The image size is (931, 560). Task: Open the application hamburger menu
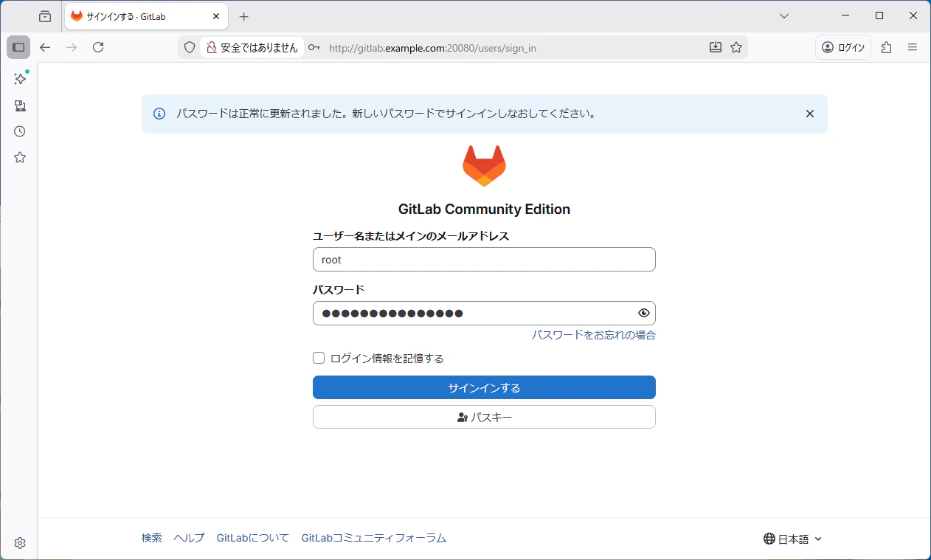(913, 47)
